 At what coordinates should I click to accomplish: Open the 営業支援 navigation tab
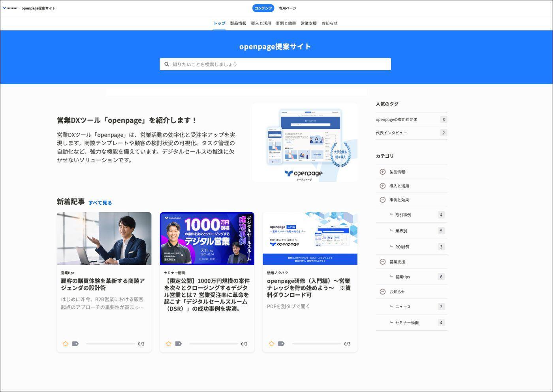click(x=309, y=23)
